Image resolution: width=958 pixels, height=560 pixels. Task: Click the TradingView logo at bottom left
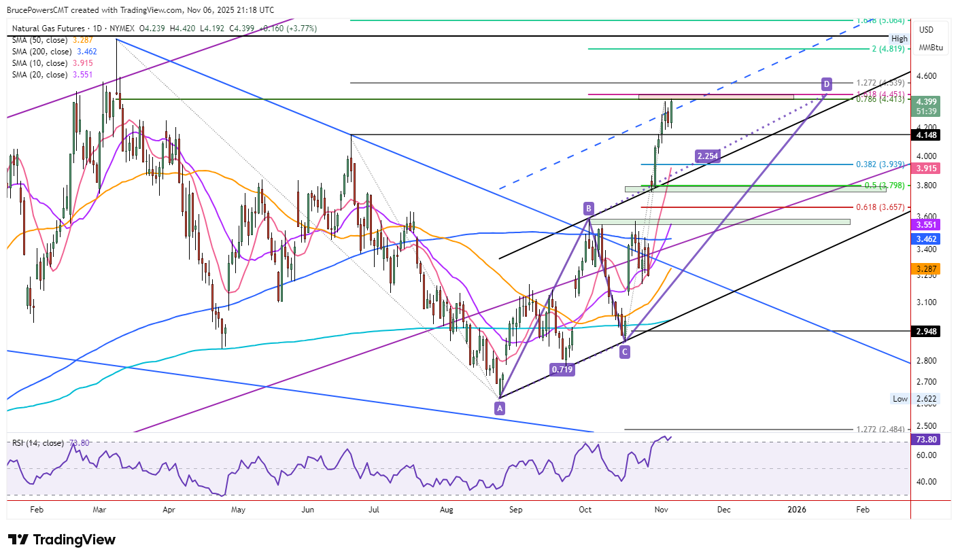(62, 540)
